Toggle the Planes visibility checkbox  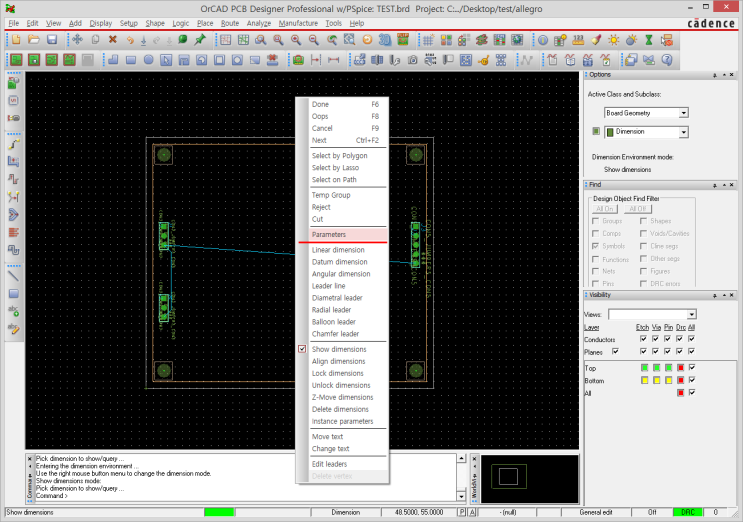pos(616,351)
